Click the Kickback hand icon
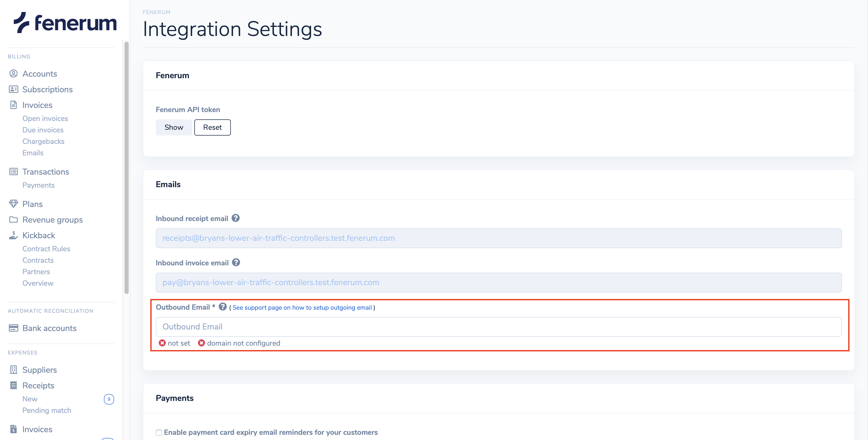 point(14,235)
